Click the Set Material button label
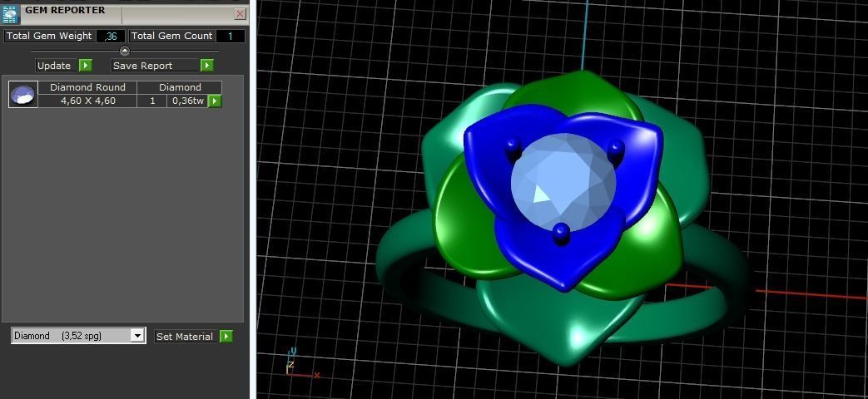The image size is (868, 399). (x=185, y=336)
